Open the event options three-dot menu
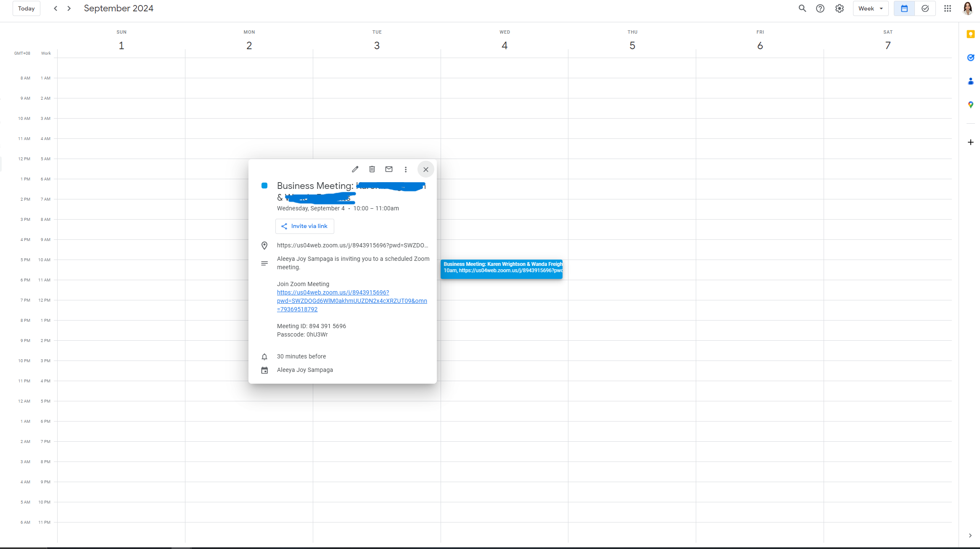Screen dimensions: 980x549 pos(406,169)
